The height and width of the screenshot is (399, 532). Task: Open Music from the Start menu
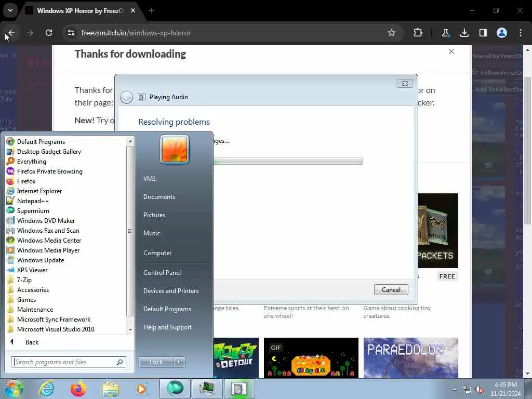(x=152, y=233)
